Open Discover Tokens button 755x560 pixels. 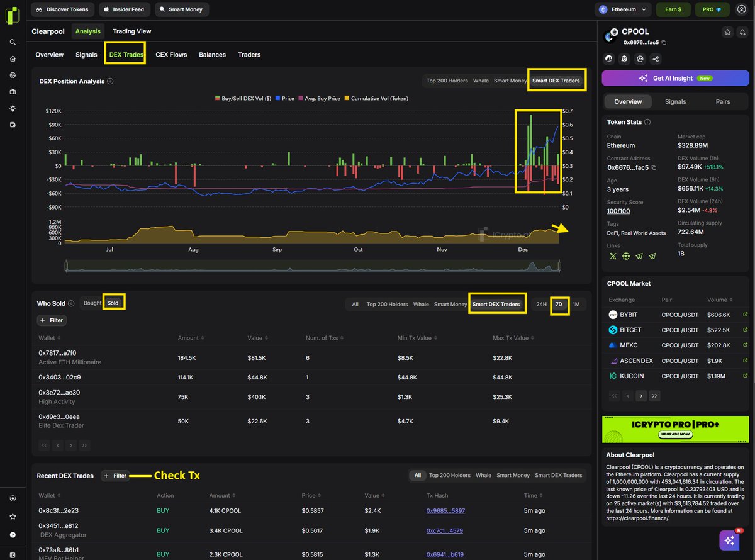[63, 9]
